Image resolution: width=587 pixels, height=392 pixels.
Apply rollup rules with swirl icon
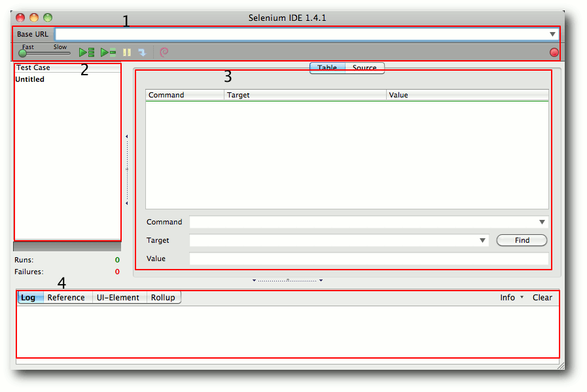tap(164, 52)
